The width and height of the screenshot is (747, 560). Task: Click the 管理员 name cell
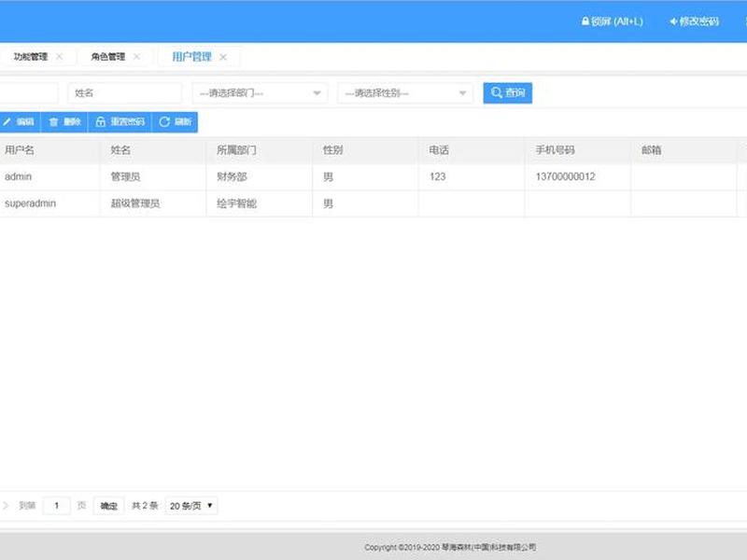[153, 176]
